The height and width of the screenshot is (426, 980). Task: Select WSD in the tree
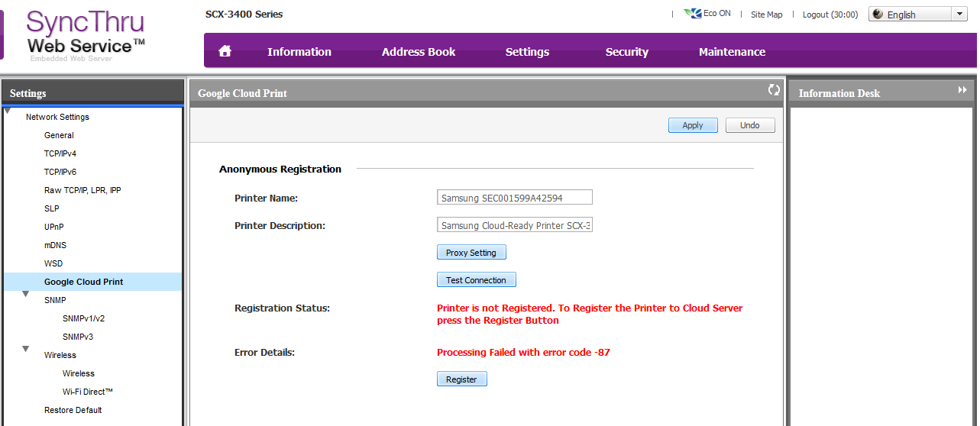point(53,263)
